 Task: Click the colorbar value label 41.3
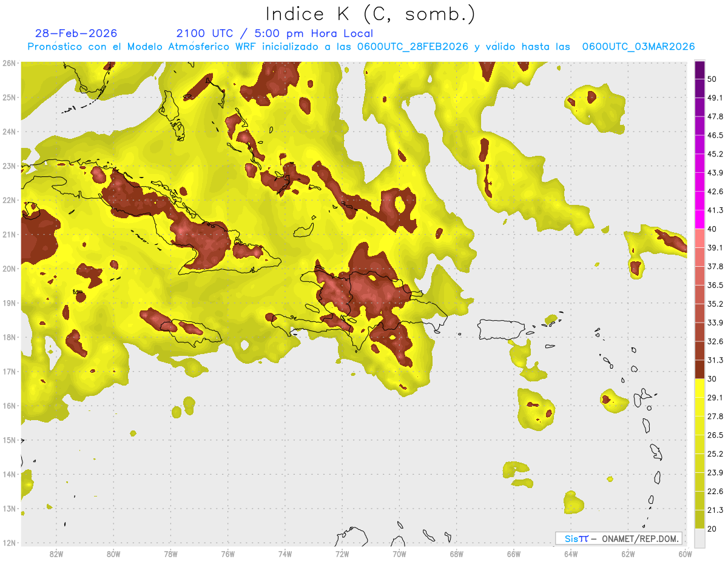pyautogui.click(x=715, y=210)
